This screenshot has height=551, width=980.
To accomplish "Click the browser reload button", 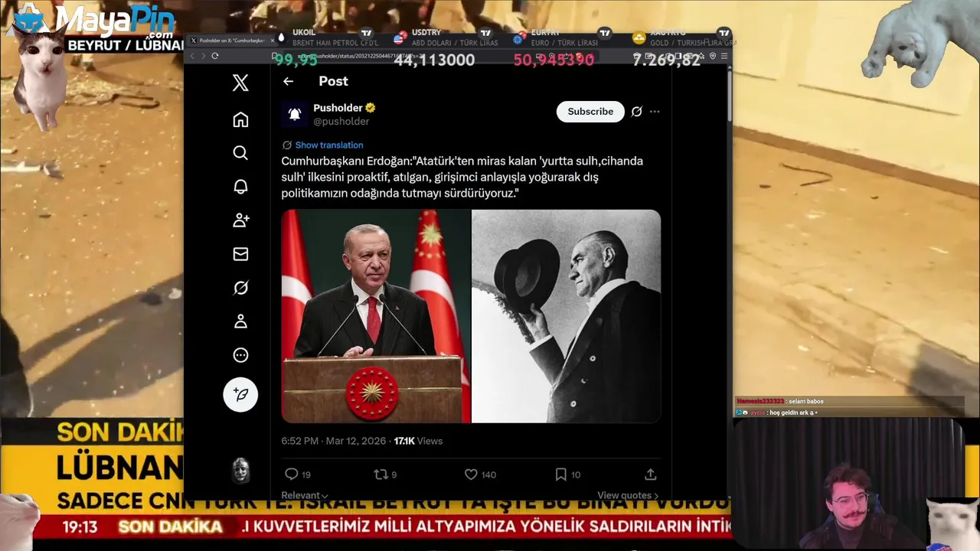I will coord(215,56).
